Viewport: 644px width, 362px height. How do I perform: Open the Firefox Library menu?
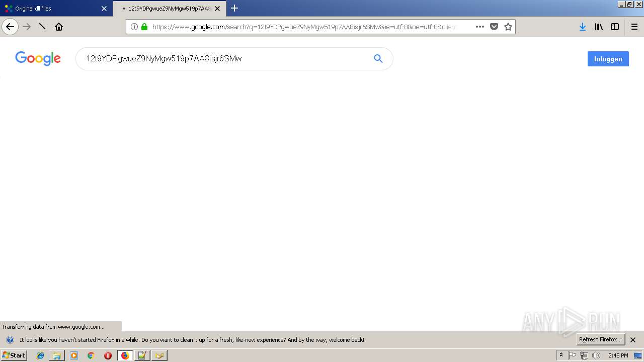599,27
